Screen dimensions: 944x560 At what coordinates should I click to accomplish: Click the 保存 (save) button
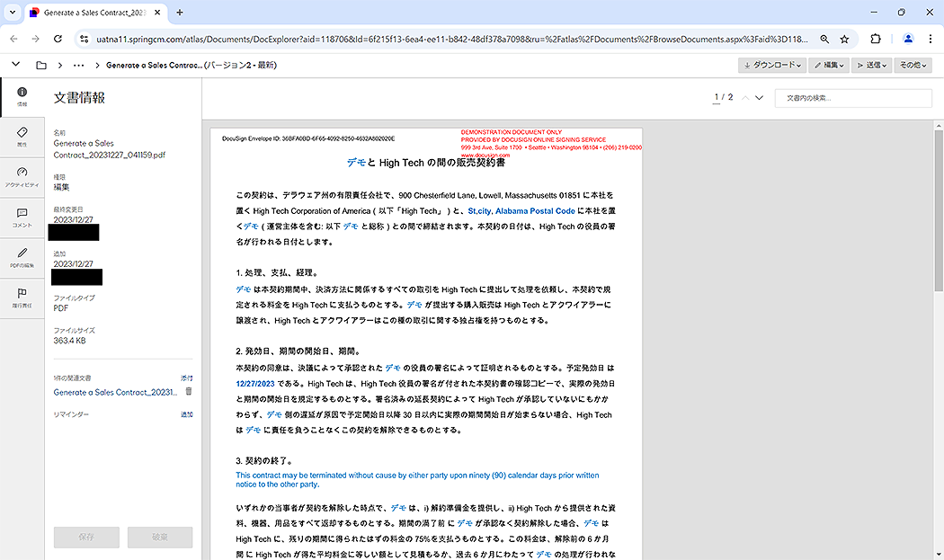tap(86, 538)
